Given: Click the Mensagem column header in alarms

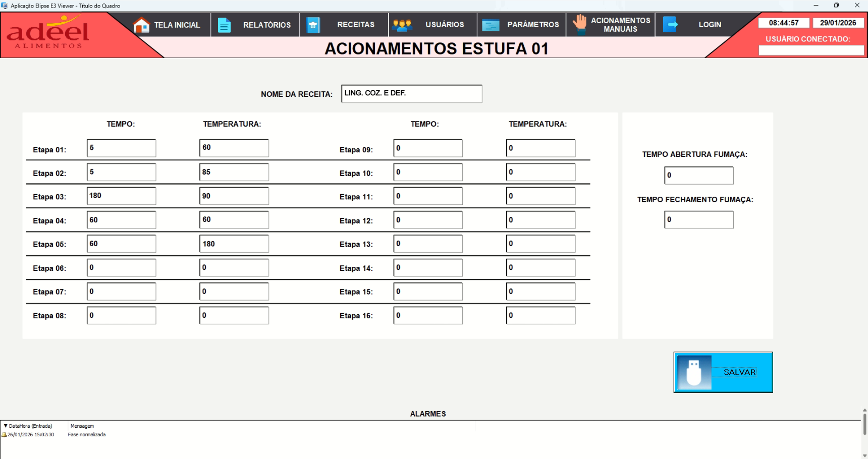Looking at the screenshot, I should coord(82,426).
